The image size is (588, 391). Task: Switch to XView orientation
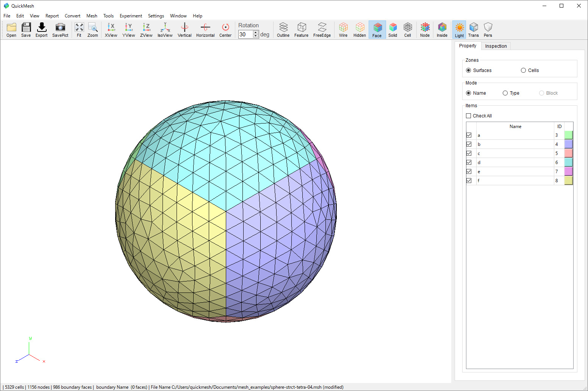tap(111, 30)
